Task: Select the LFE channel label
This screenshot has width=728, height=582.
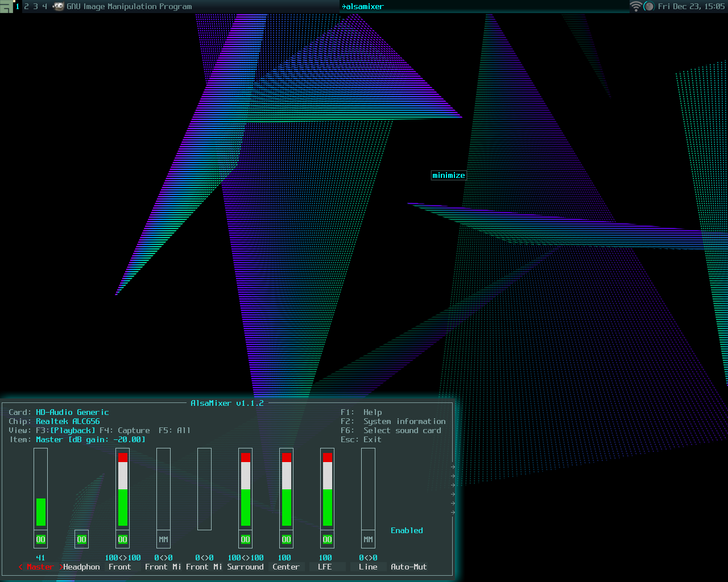Action: 325,567
